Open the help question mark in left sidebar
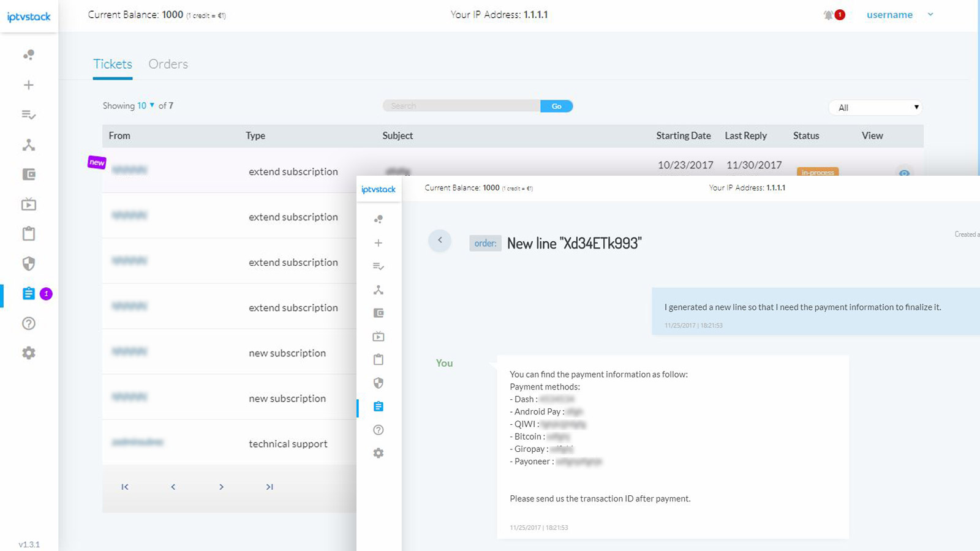This screenshot has height=551, width=980. click(x=29, y=323)
